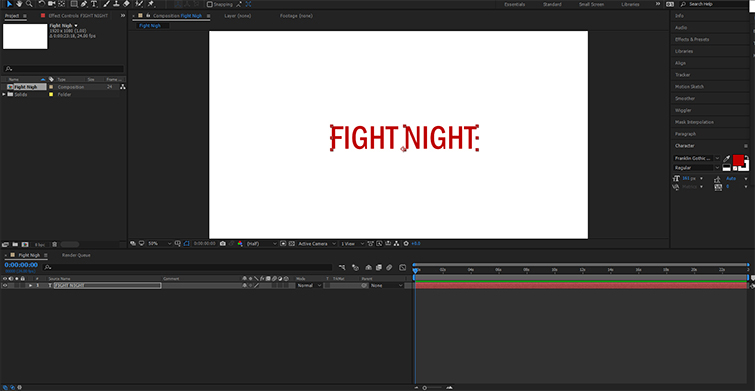Open the 50% magnification dropdown
The width and height of the screenshot is (755, 391).
tap(159, 244)
